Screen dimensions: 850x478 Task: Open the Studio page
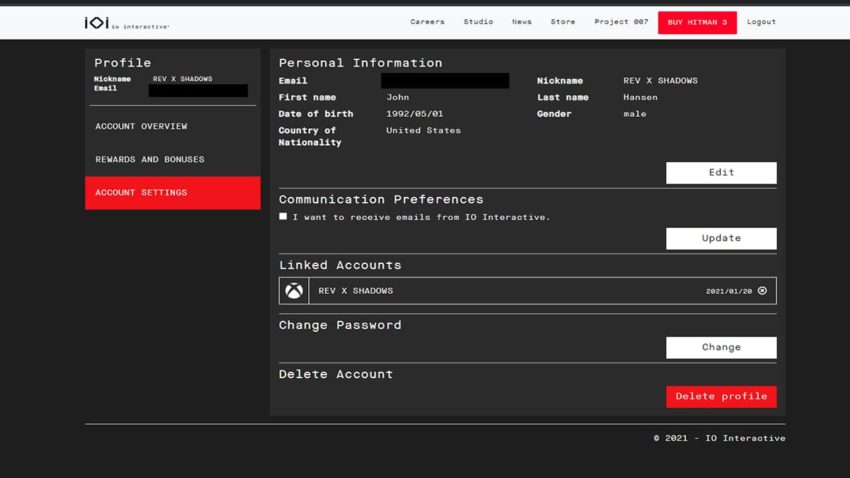[478, 22]
